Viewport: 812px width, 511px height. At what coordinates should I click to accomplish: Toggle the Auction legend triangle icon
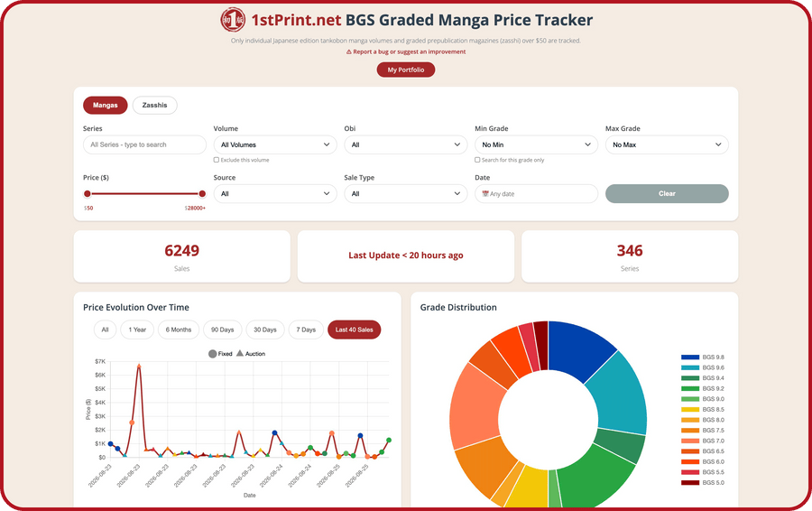[240, 353]
